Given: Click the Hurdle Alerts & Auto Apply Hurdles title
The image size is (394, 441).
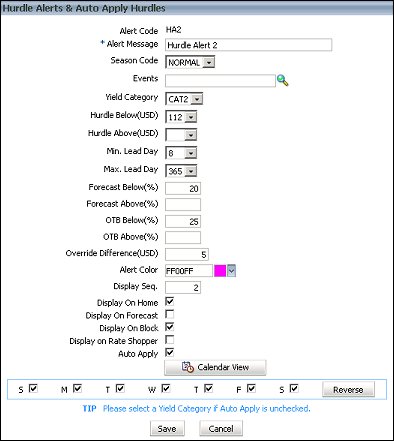Looking at the screenshot, I should tap(84, 8).
